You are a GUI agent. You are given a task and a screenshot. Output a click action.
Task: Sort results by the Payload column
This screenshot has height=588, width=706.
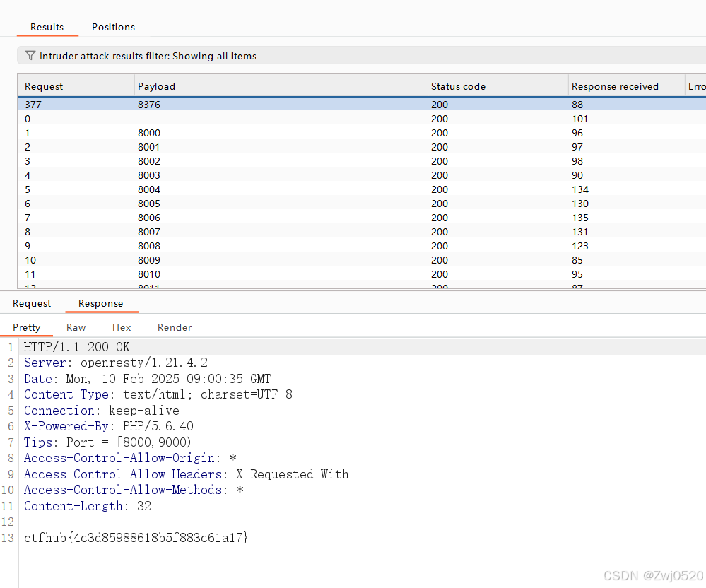click(156, 86)
